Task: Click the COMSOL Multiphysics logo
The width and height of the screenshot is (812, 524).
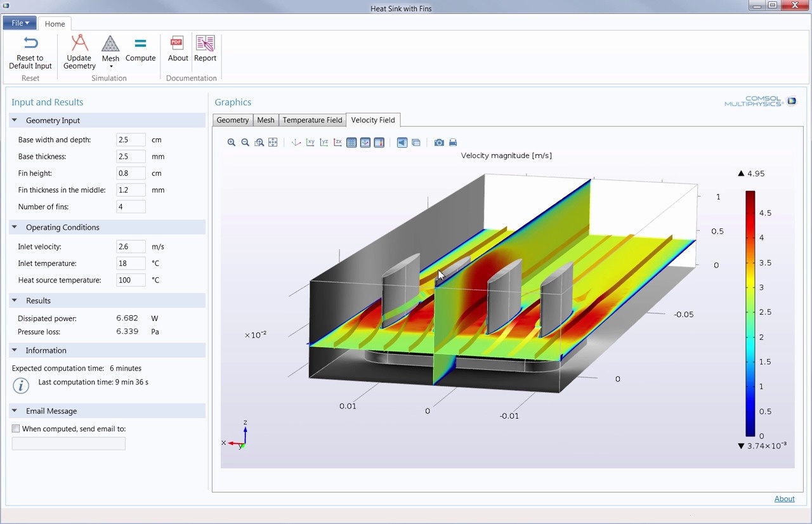Action: 761,102
